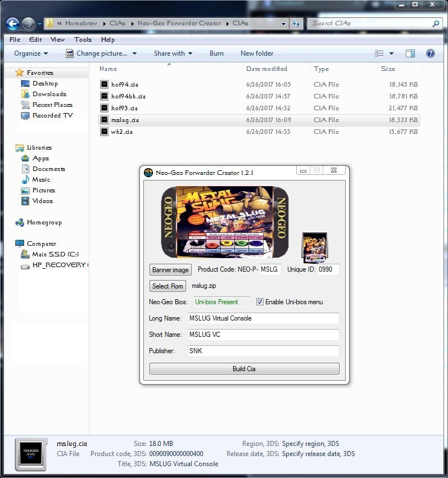The width and height of the screenshot is (448, 478).
Task: Open the view options dropdown arrow
Action: [x=391, y=53]
